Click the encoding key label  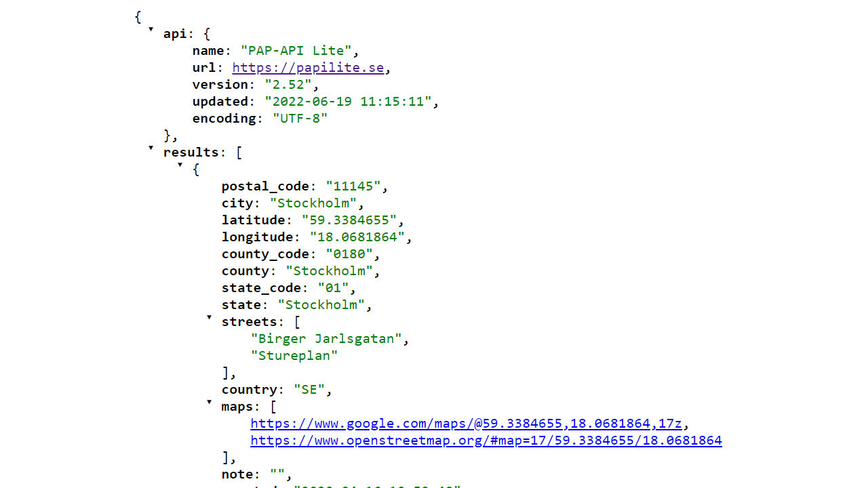[224, 119]
